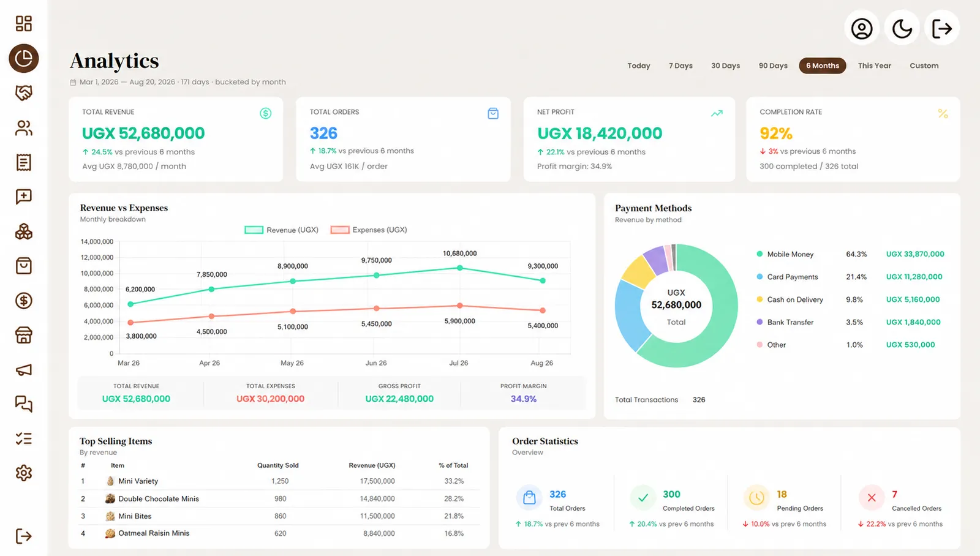Open the shopping bag orders icon in sidebar
Viewport: 980px width, 556px height.
pyautogui.click(x=23, y=266)
